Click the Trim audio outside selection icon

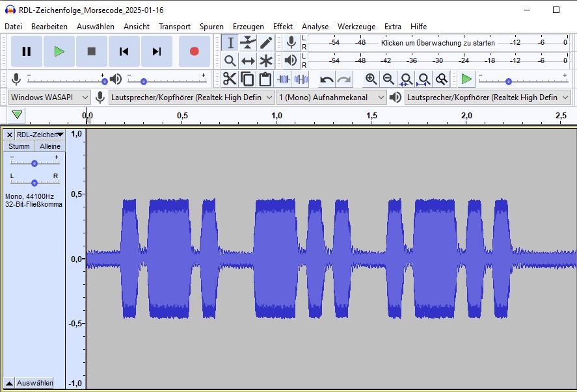click(x=284, y=79)
